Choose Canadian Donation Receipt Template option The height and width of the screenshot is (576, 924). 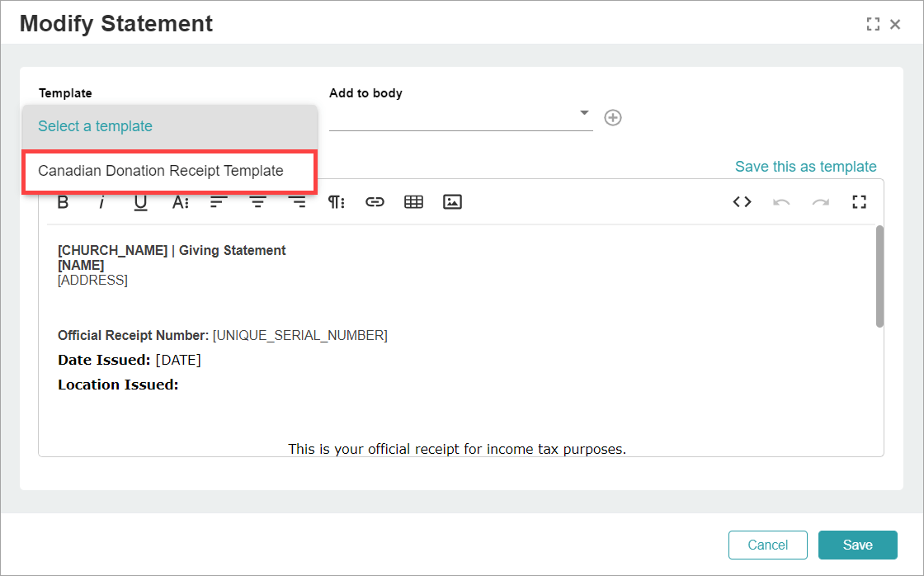pos(170,171)
